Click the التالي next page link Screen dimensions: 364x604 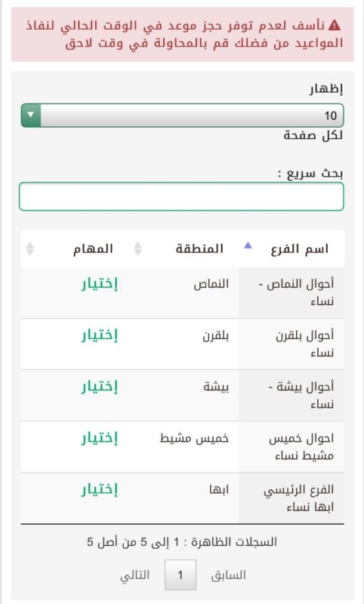pos(135,575)
